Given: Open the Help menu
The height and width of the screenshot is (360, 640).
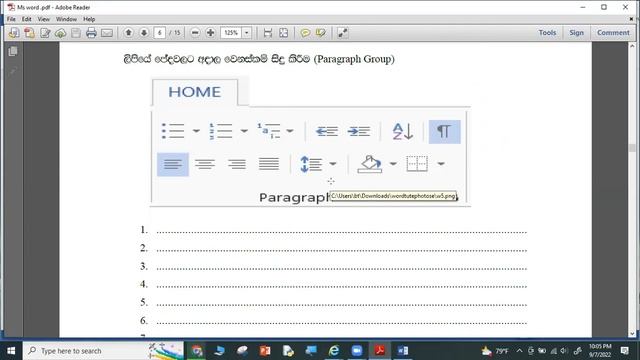Looking at the screenshot, I should [x=89, y=19].
